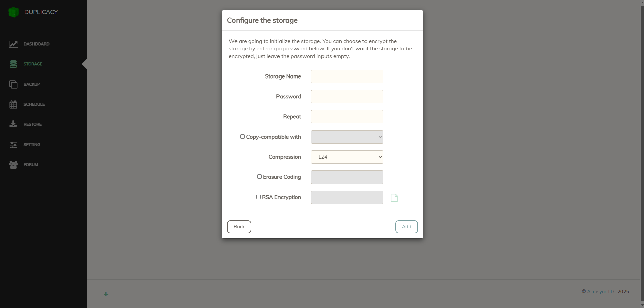Open the Dashboard chart icon
Image resolution: width=644 pixels, height=308 pixels.
click(x=13, y=44)
